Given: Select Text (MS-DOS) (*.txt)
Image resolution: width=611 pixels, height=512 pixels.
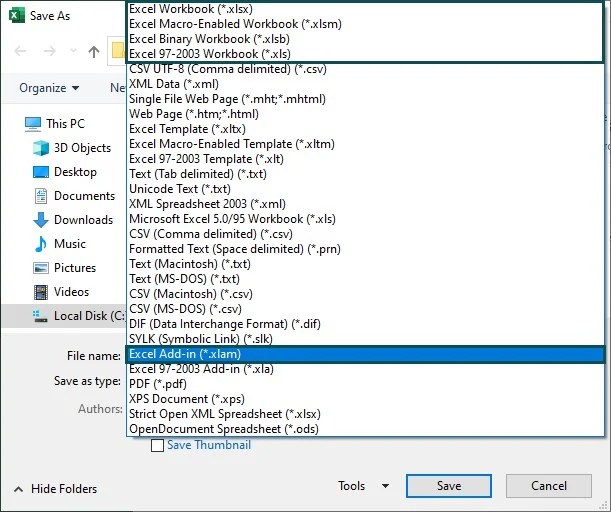Looking at the screenshot, I should [366, 279].
